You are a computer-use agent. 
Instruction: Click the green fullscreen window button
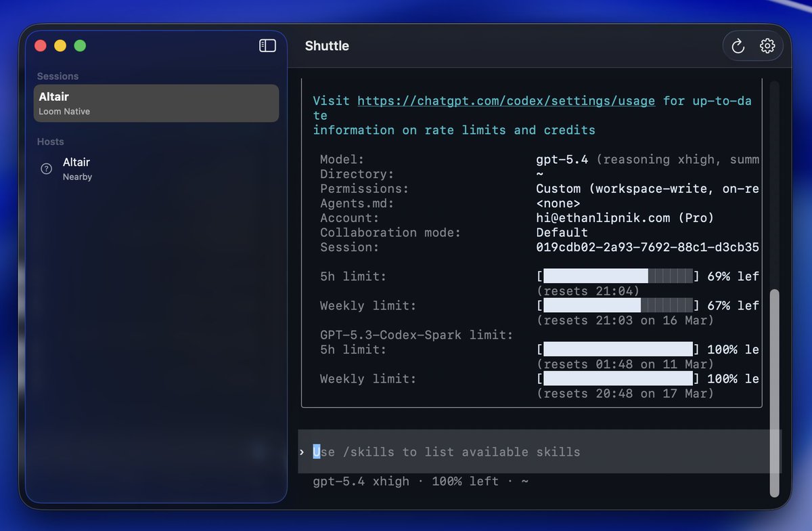[x=80, y=45]
